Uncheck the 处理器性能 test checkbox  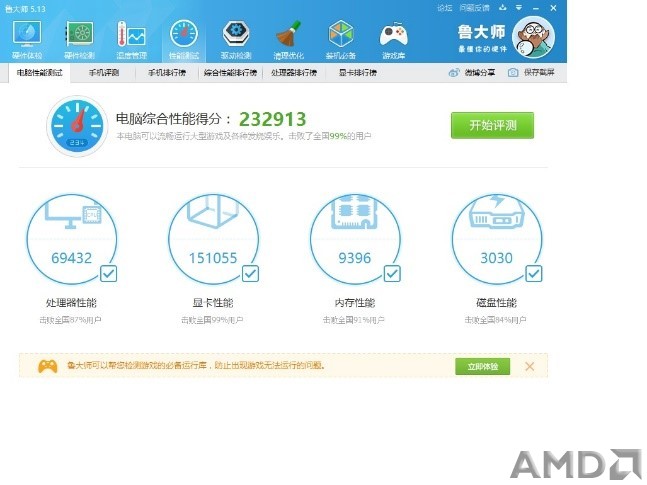[109, 274]
